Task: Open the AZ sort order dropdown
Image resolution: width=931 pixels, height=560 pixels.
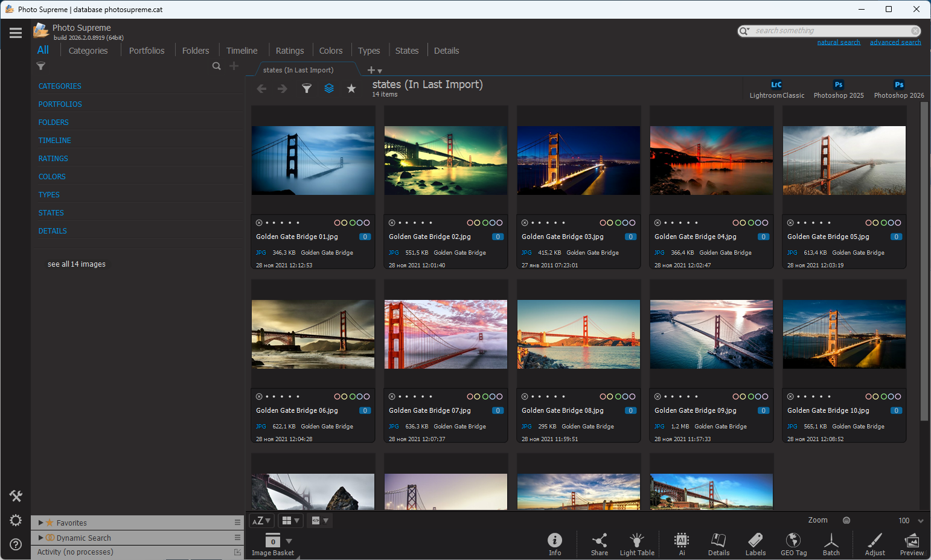Action: [x=261, y=520]
